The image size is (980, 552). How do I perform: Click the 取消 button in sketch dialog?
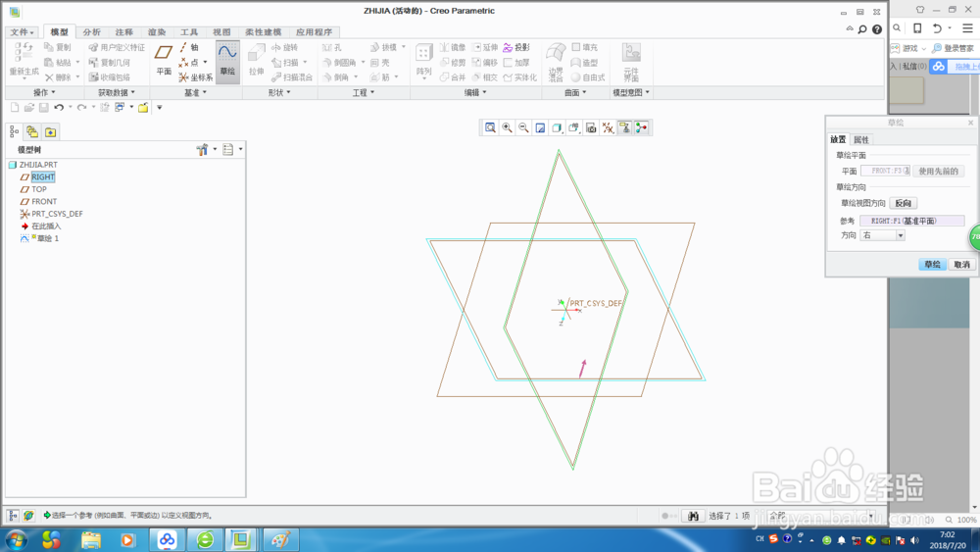tap(961, 265)
